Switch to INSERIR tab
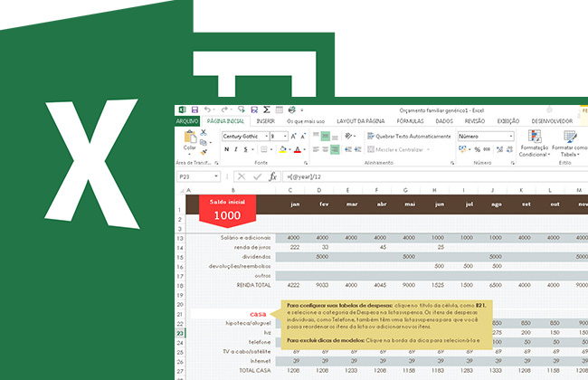The height and width of the screenshot is (380, 588). (265, 121)
